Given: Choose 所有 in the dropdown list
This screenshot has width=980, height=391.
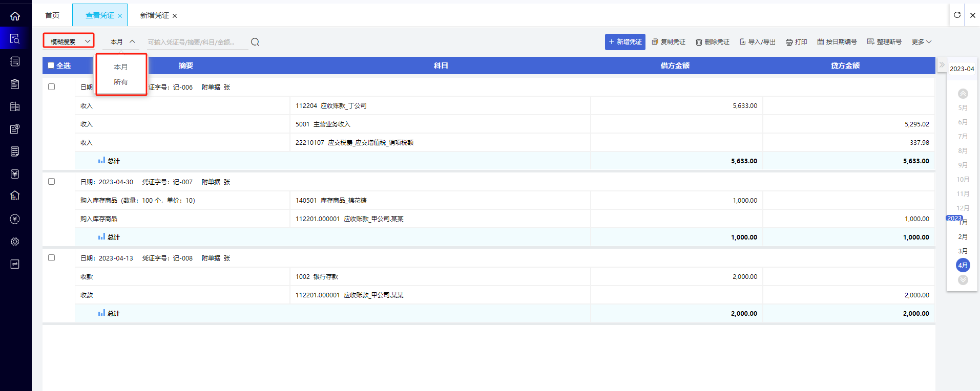Looking at the screenshot, I should click(121, 82).
